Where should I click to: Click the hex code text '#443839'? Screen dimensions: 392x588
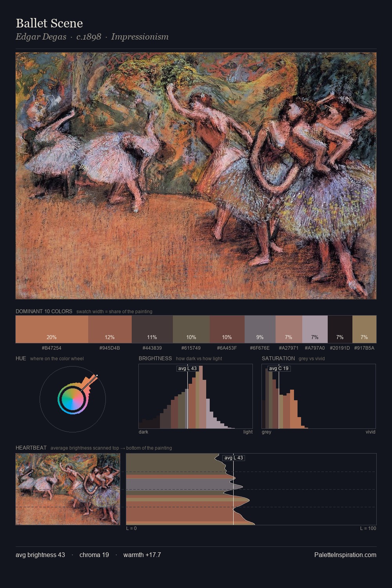tap(152, 348)
